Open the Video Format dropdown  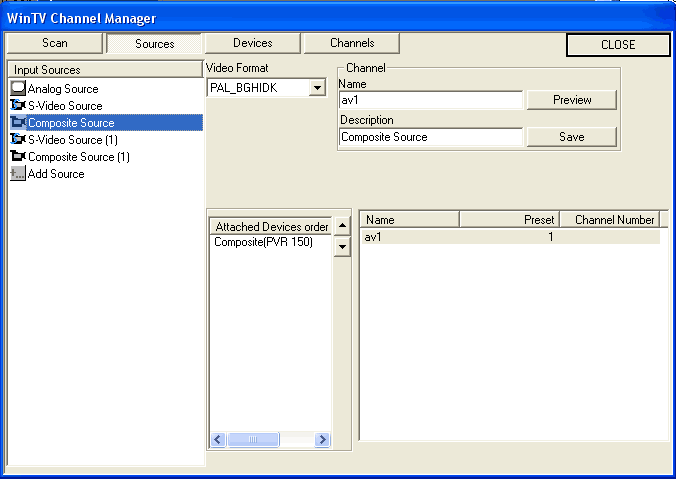[x=317, y=88]
